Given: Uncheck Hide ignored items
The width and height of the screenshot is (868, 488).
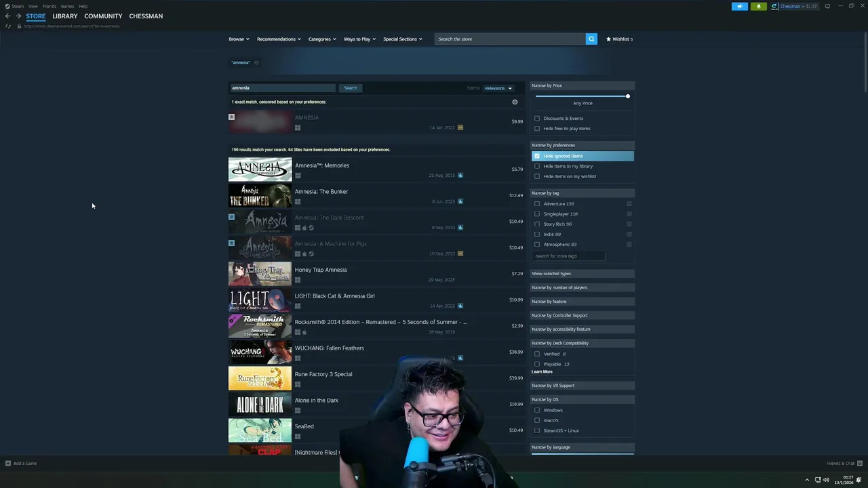Looking at the screenshot, I should [537, 156].
